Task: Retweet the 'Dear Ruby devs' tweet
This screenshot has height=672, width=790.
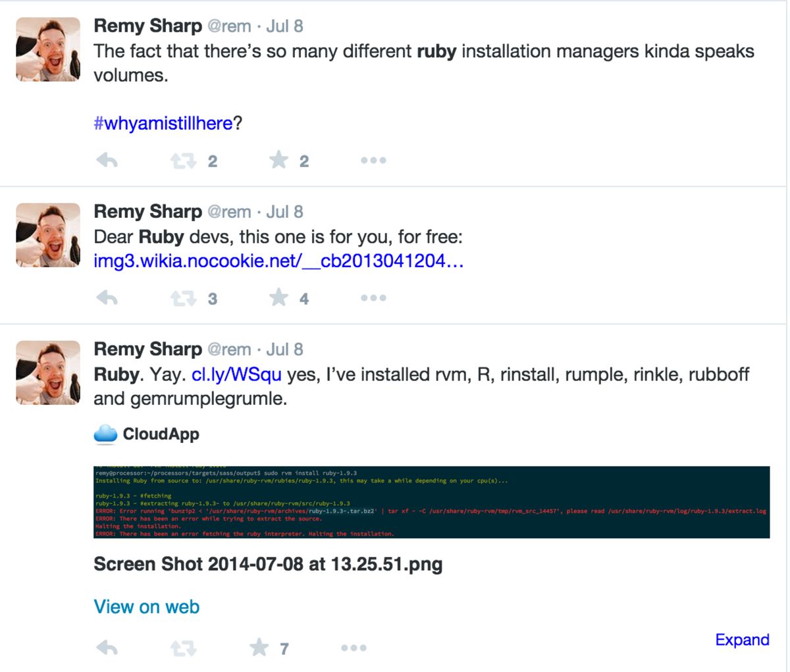Action: tap(184, 299)
